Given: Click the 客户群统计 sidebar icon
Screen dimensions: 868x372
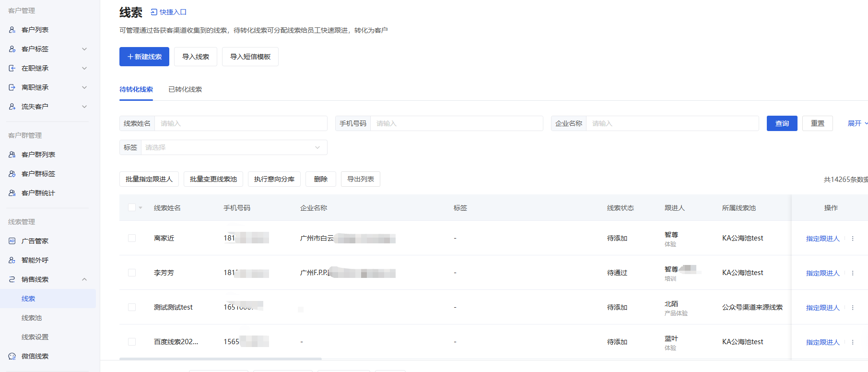Looking at the screenshot, I should click(12, 193).
